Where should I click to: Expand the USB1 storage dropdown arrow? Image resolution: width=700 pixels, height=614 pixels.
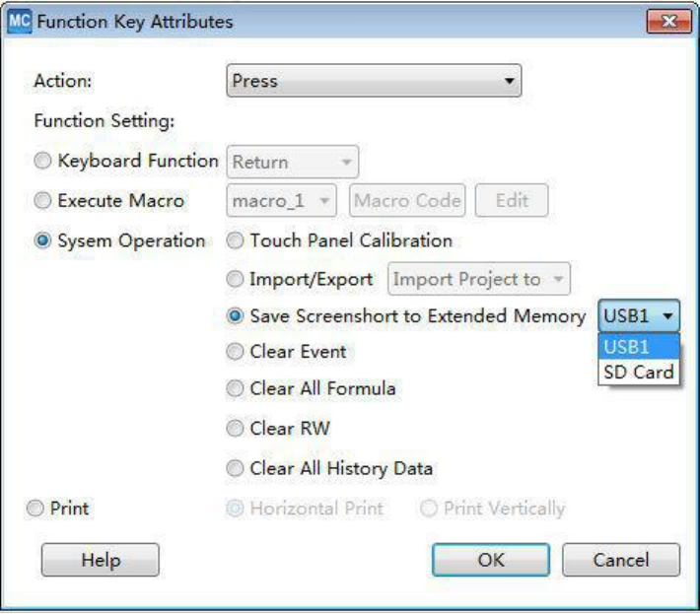tap(669, 316)
